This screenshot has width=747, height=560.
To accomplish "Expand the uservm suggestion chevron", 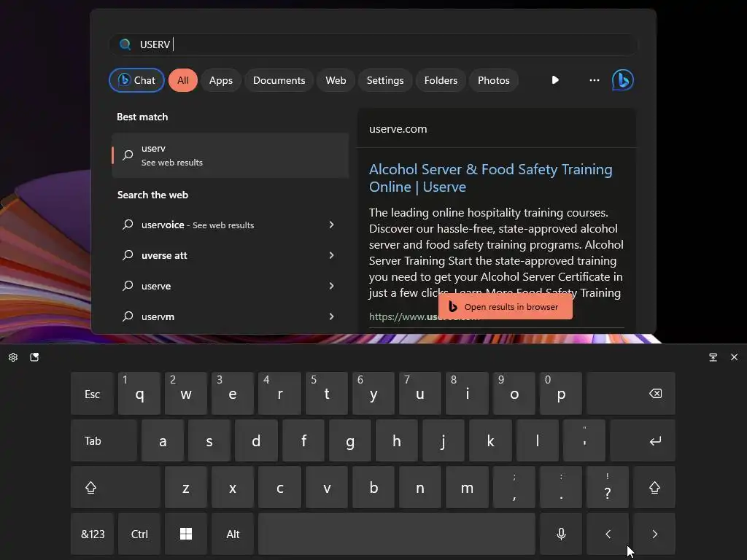I will pyautogui.click(x=332, y=316).
